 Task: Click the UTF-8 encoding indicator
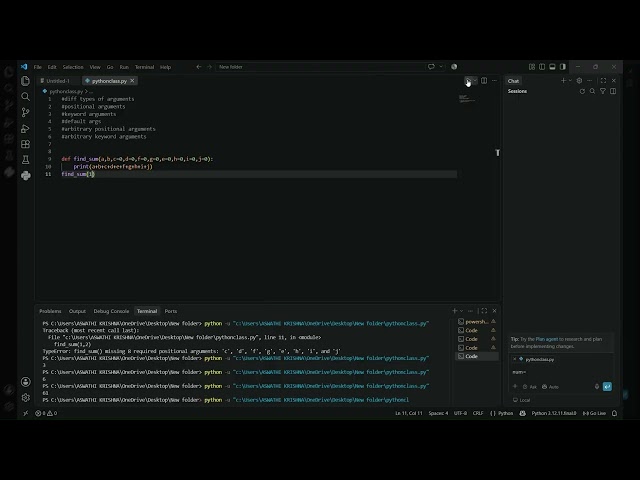[460, 413]
